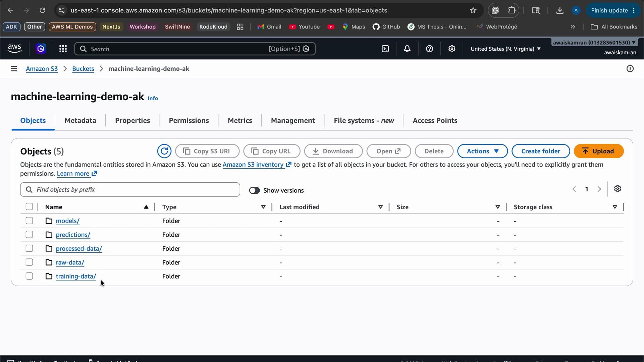Open the Storage class column sort arrow
This screenshot has width=644, height=362.
tap(614, 207)
